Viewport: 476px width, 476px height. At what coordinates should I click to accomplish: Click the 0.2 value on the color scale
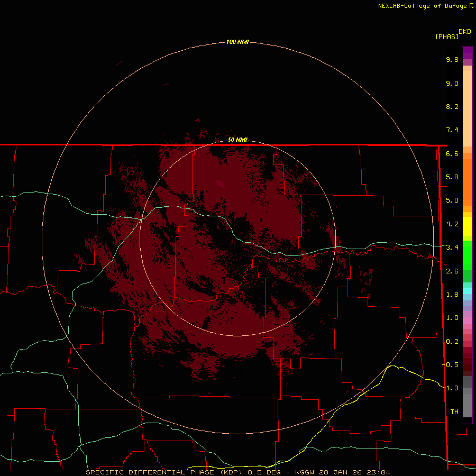[452, 342]
